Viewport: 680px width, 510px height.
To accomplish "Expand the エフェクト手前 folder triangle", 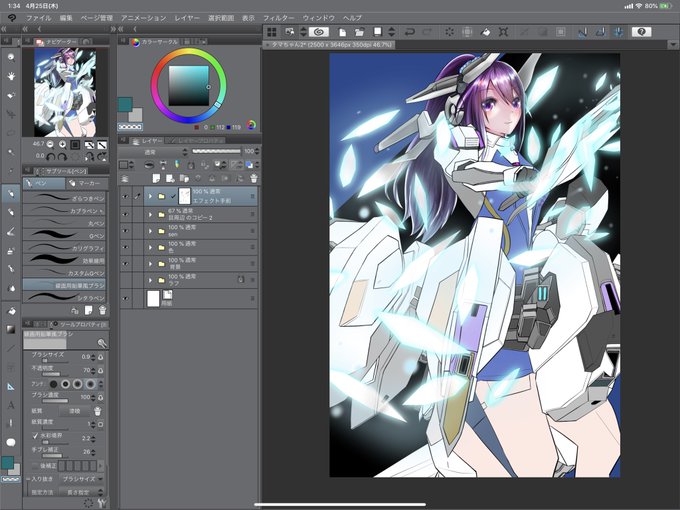I will pyautogui.click(x=150, y=196).
